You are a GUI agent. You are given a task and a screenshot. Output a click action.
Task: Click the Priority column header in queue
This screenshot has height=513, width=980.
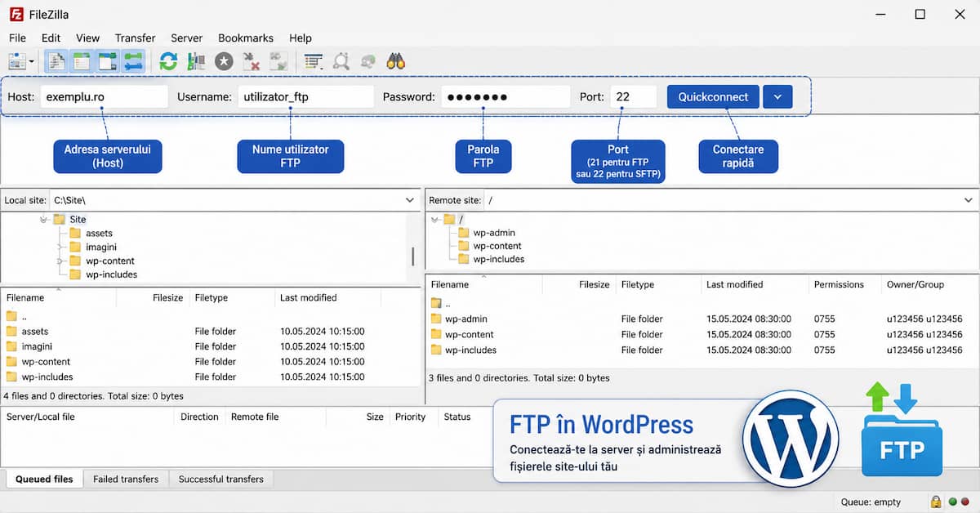point(410,417)
